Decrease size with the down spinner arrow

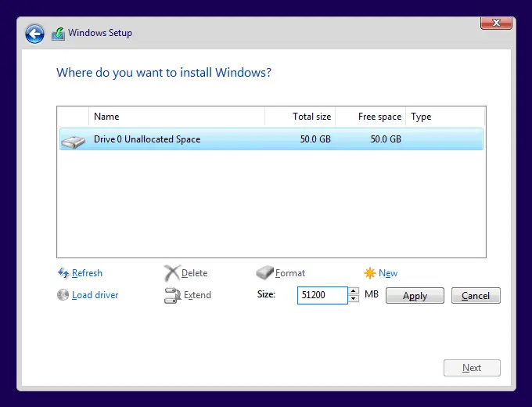(353, 299)
